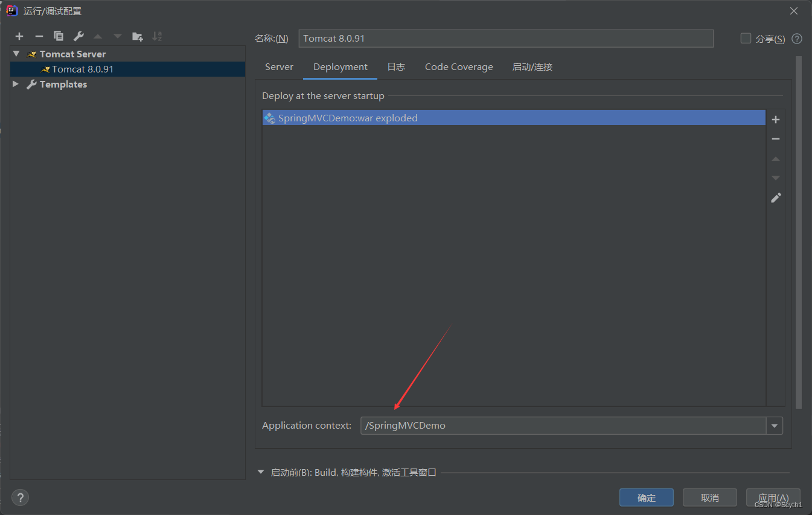Switch to 启动/连接 tab
Screen dimensions: 812x515
[532, 67]
